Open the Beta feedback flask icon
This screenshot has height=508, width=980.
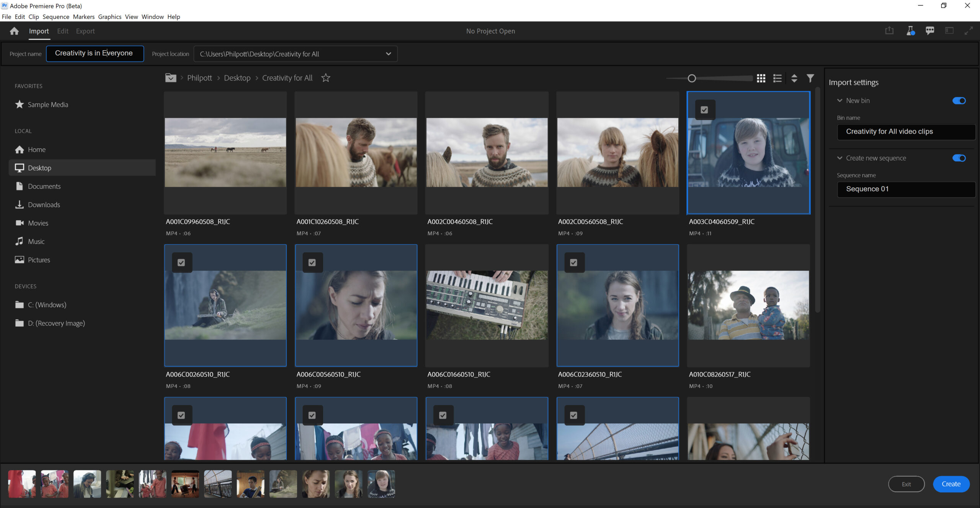(911, 31)
